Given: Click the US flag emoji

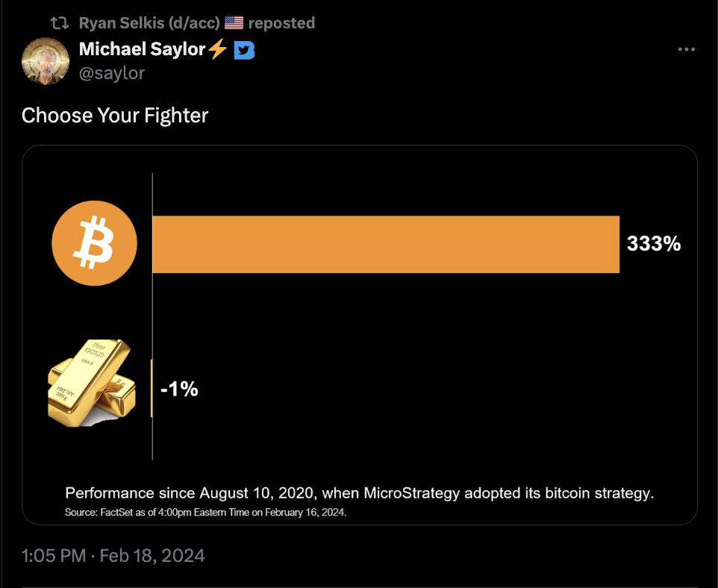Looking at the screenshot, I should [234, 23].
